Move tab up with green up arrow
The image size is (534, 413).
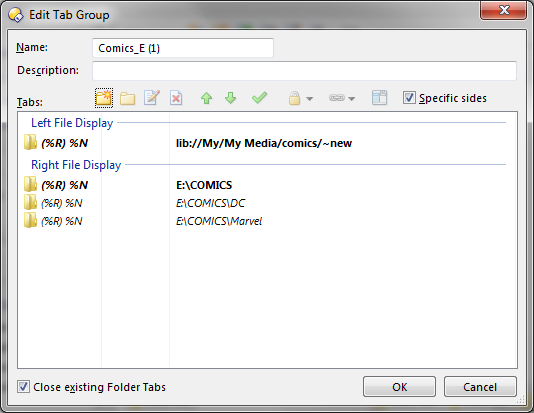tap(206, 98)
